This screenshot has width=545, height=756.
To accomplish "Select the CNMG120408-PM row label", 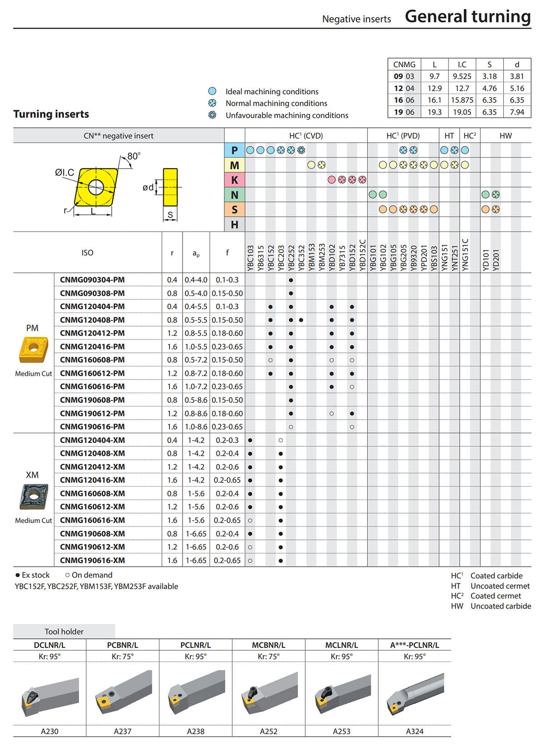I will coord(92,320).
